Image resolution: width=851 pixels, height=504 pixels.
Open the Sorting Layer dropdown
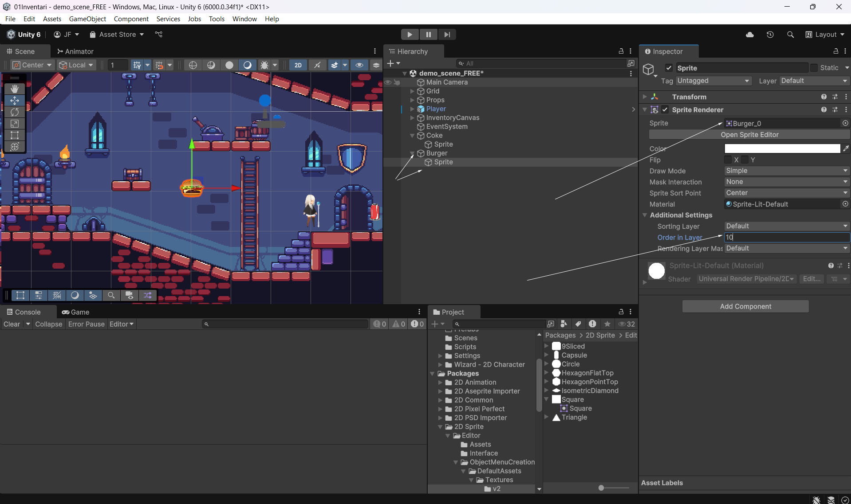coord(786,226)
